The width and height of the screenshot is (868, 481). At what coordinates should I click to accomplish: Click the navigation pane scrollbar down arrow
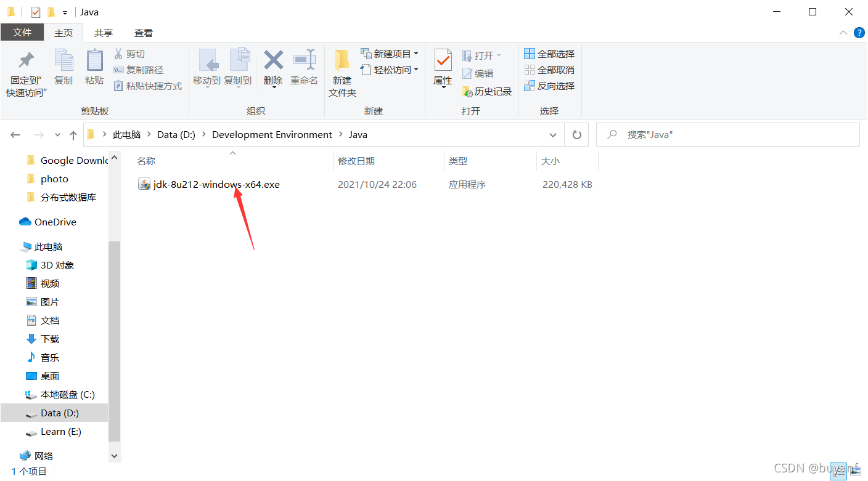[x=114, y=455]
